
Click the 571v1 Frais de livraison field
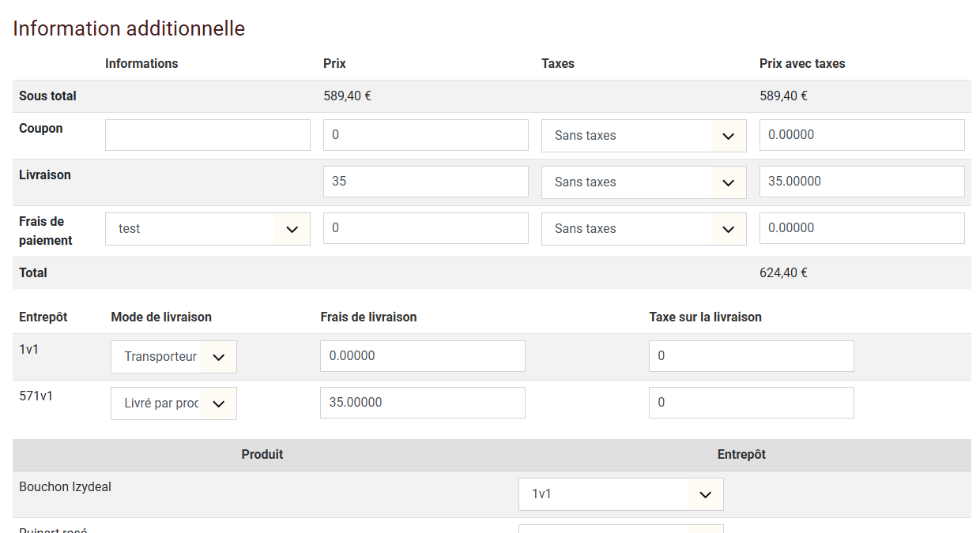[422, 403]
